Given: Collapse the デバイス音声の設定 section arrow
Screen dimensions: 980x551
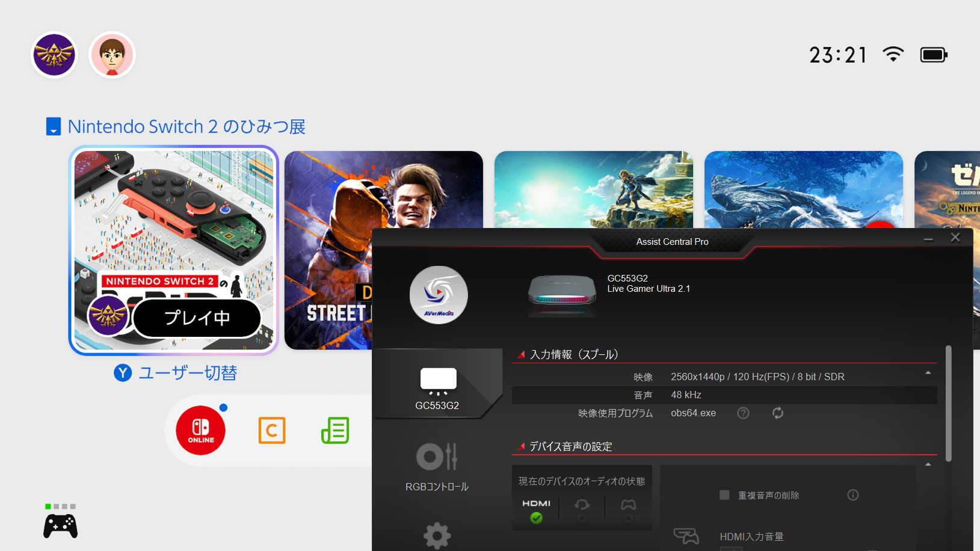Looking at the screenshot, I should click(928, 464).
